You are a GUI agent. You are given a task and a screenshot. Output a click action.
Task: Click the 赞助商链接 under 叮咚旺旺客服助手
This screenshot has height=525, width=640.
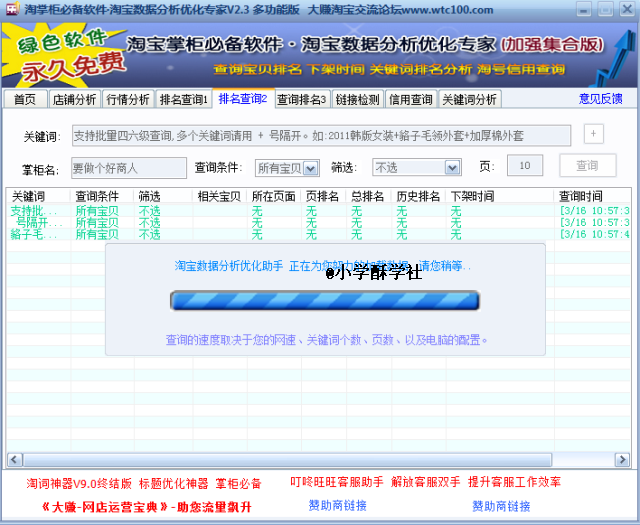338,505
